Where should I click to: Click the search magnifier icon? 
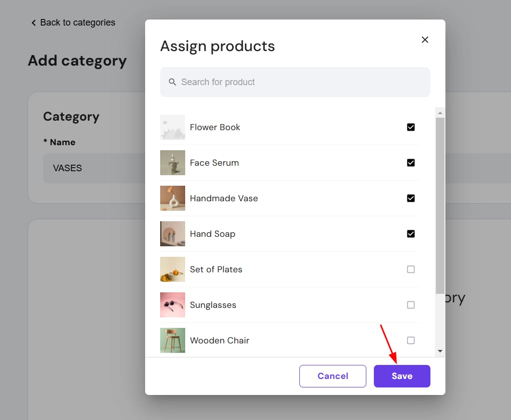coord(173,82)
